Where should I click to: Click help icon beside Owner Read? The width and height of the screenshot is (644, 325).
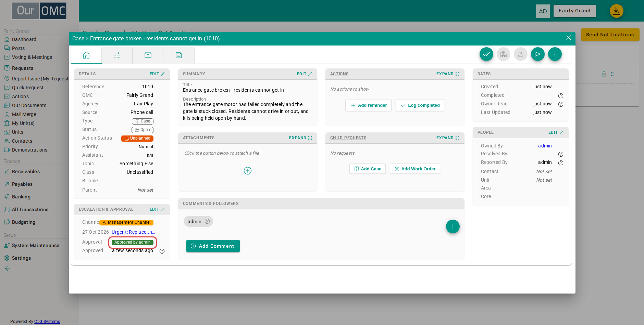561,104
